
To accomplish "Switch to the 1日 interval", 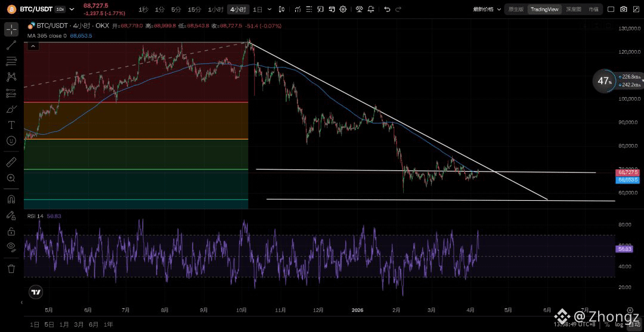I will (x=258, y=9).
